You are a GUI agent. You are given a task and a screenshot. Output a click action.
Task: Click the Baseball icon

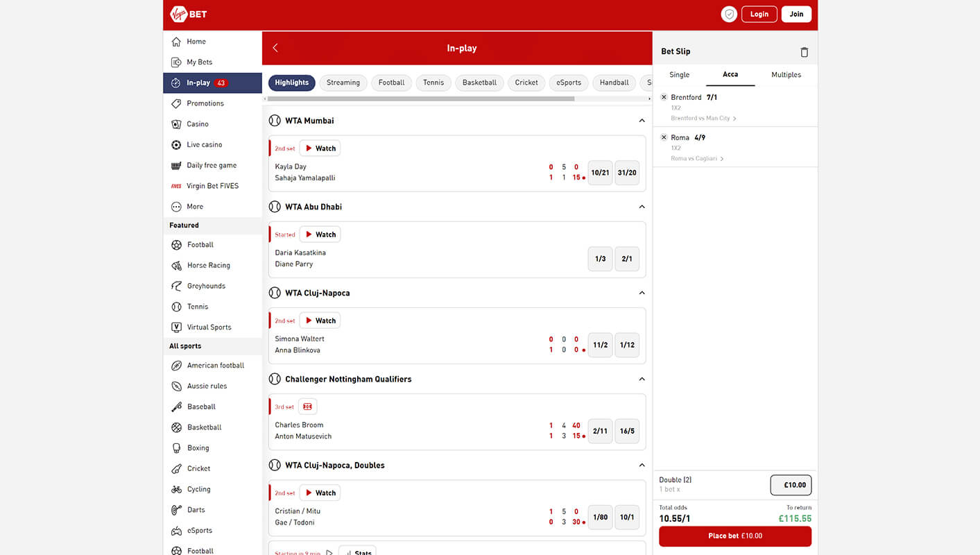[176, 407]
